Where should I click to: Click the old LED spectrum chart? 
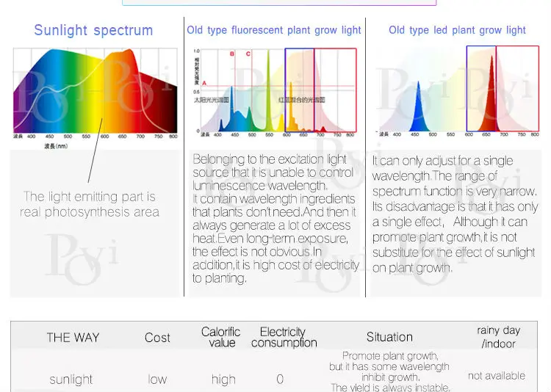[x=457, y=91]
